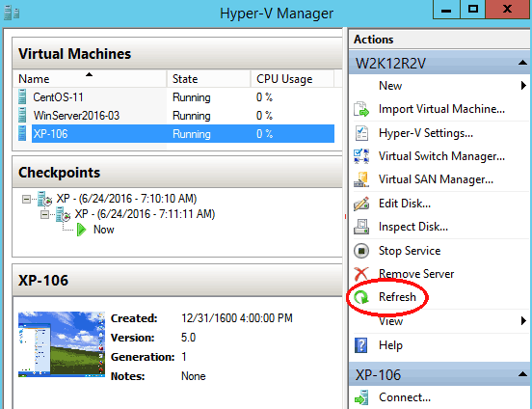Click the Virtual SAN Manager icon
This screenshot has width=532, height=409.
coord(361,179)
